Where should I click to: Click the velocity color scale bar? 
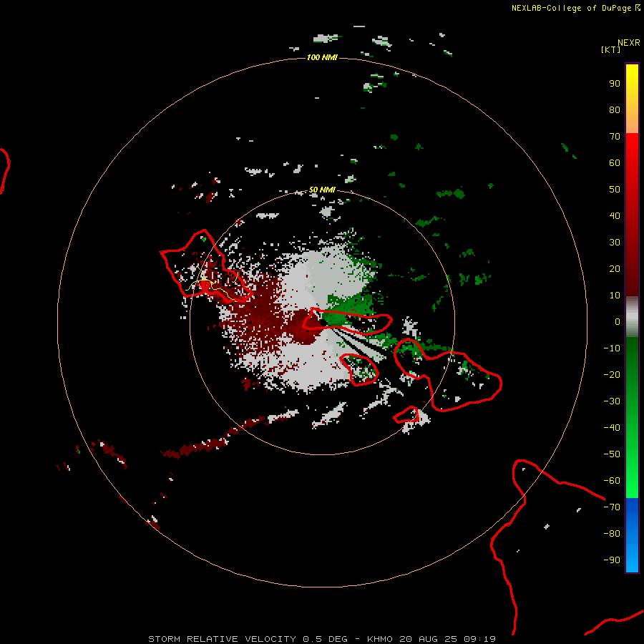pos(632,318)
